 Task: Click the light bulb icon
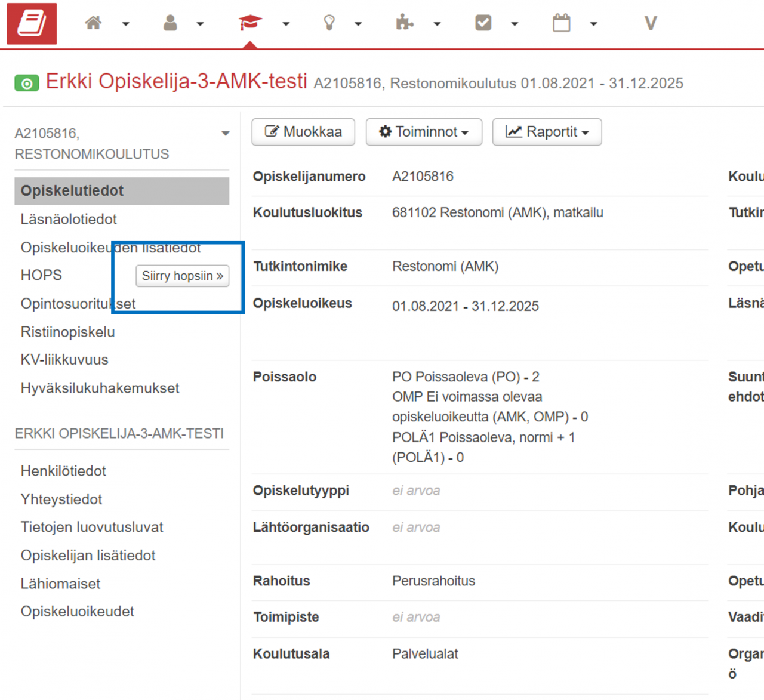click(329, 23)
